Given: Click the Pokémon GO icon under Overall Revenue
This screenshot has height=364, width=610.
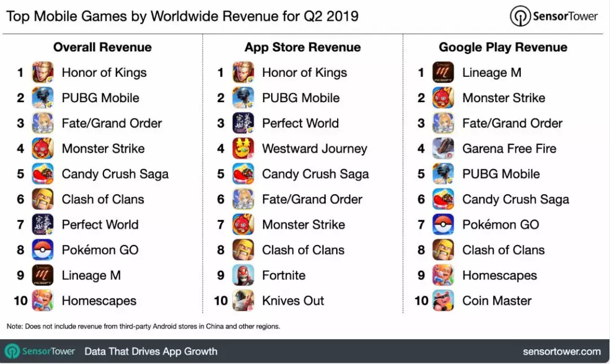Looking at the screenshot, I should pos(43,250).
